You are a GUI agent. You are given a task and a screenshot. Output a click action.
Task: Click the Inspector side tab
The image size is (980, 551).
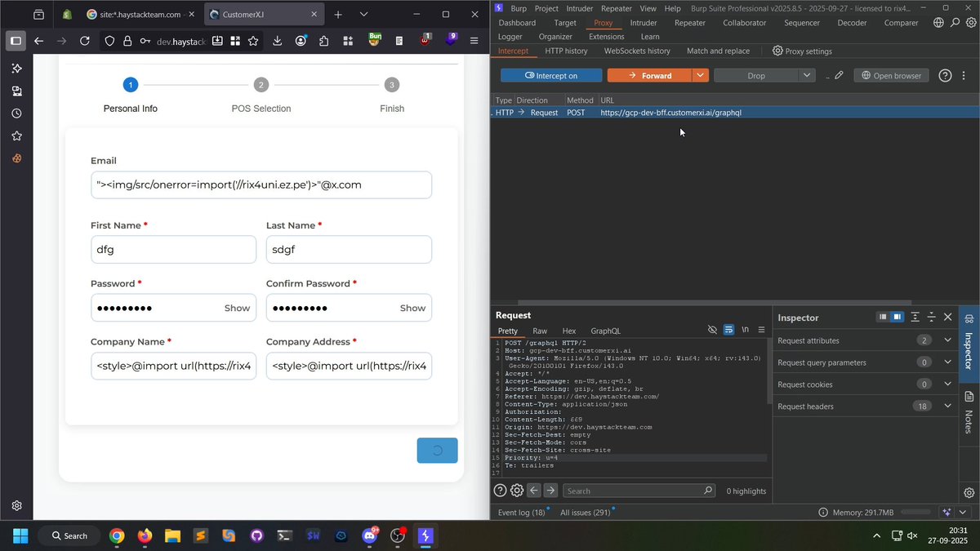click(969, 343)
